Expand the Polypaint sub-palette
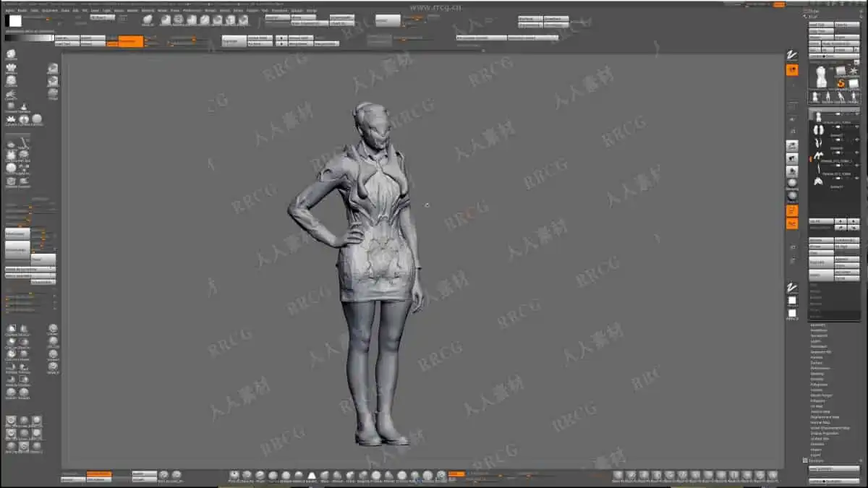Image resolution: width=868 pixels, height=488 pixels. (817, 401)
